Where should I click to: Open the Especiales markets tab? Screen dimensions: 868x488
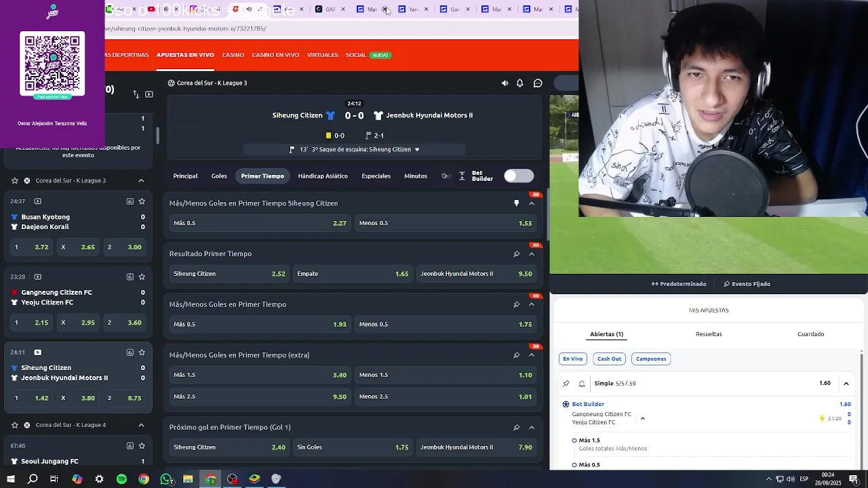tap(376, 176)
